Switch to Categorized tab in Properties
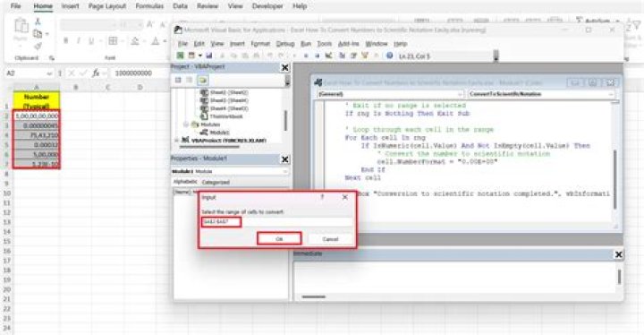644x335 pixels. [x=216, y=182]
